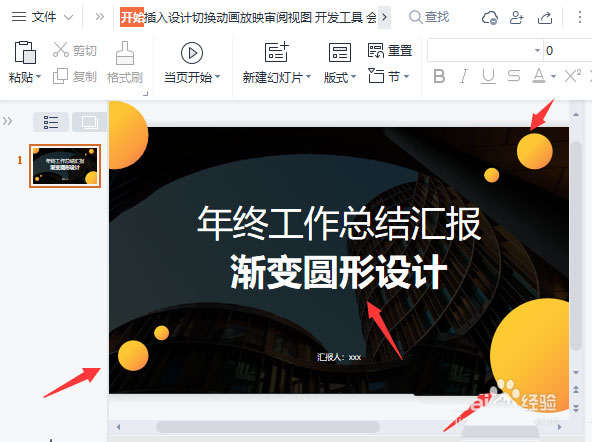Click the vertical scrollbar thumb
Viewport: 592px width, 442px height.
(576, 245)
